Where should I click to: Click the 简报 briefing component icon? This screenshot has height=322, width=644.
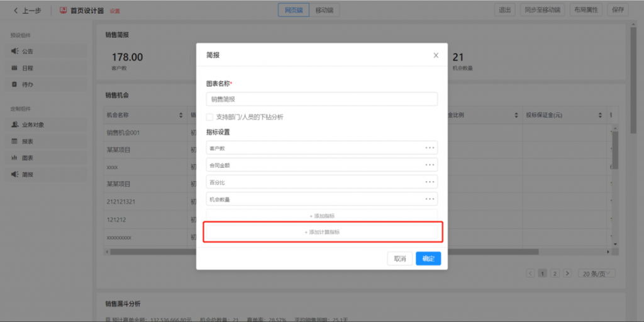[x=14, y=174]
